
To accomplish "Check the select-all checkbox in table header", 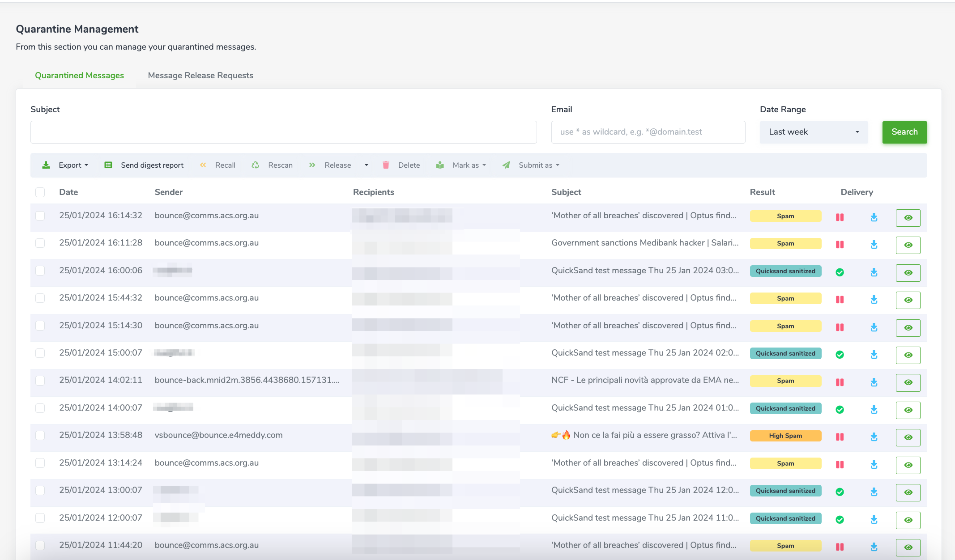I will 40,192.
